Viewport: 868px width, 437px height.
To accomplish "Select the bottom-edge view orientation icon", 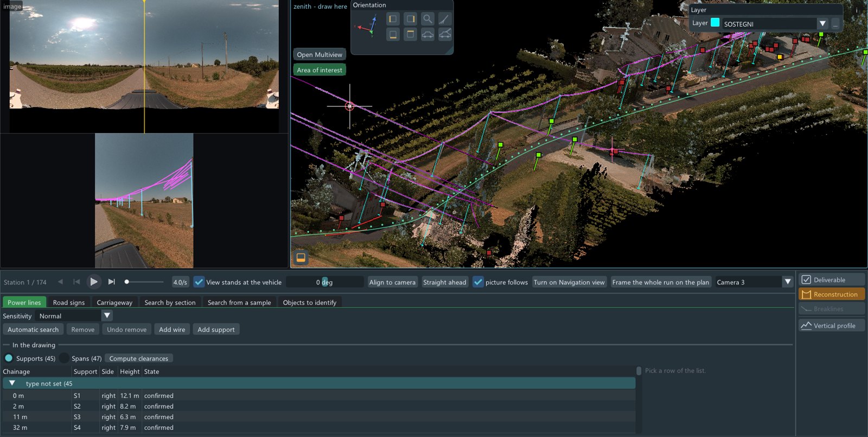I will click(x=393, y=34).
